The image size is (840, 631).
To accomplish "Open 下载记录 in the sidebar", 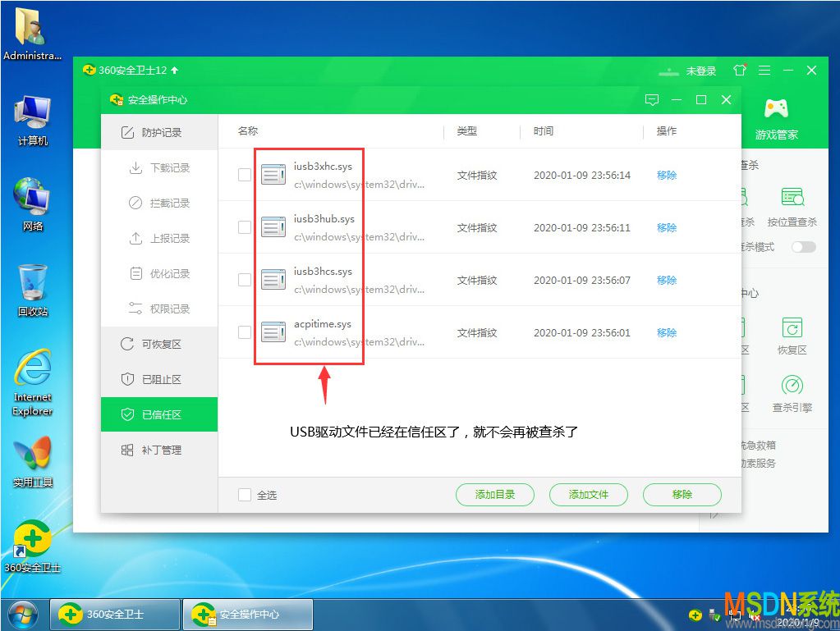I will click(x=159, y=167).
